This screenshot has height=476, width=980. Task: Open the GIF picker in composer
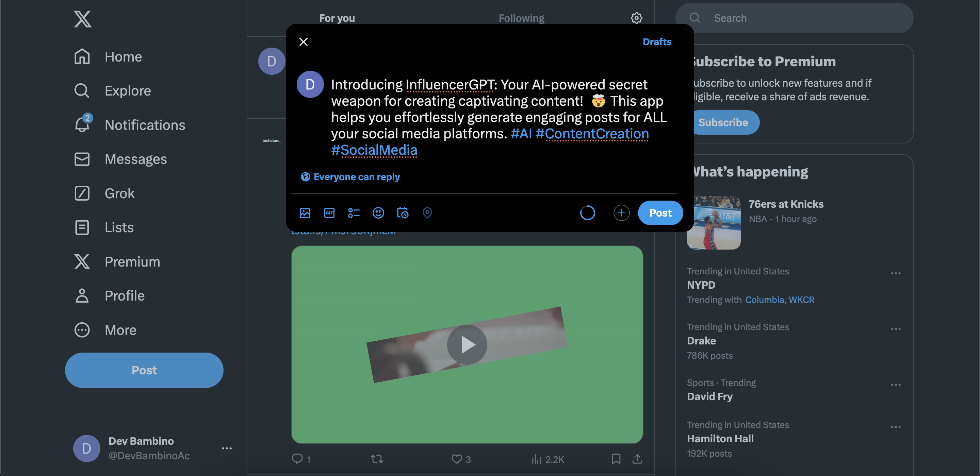click(329, 213)
